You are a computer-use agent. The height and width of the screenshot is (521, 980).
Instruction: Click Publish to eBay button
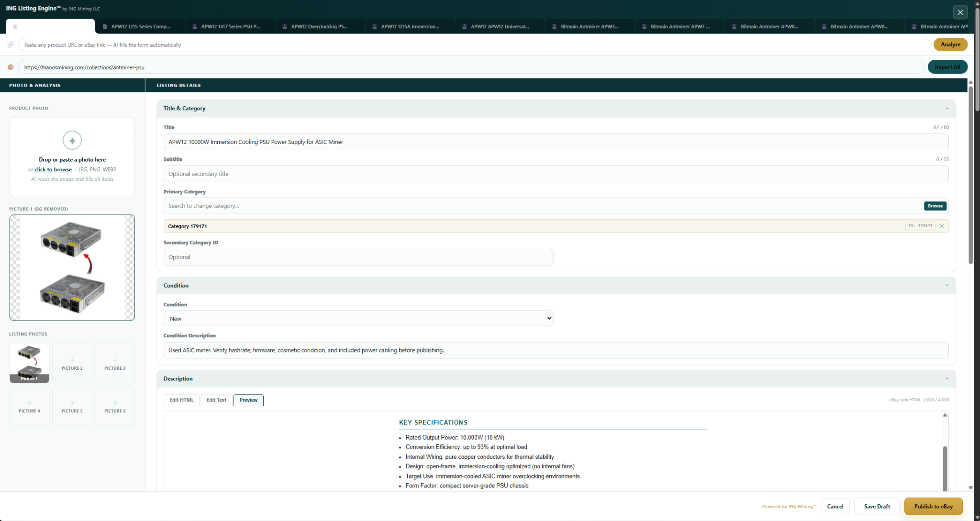click(933, 506)
